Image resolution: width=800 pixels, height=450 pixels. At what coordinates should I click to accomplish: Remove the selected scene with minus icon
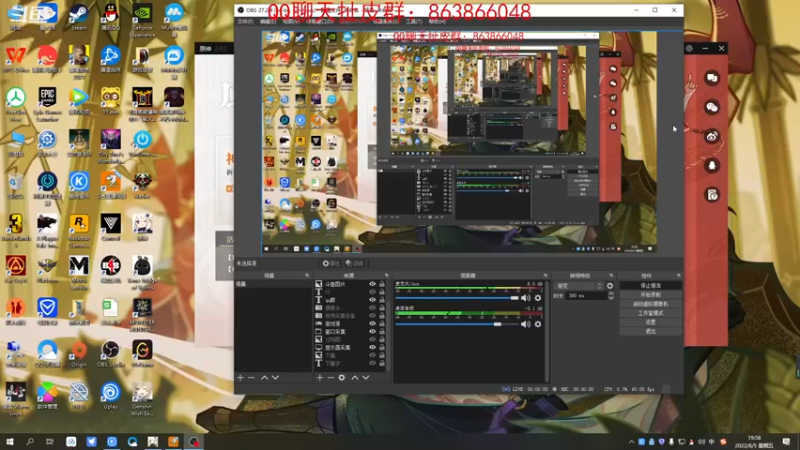[x=251, y=378]
